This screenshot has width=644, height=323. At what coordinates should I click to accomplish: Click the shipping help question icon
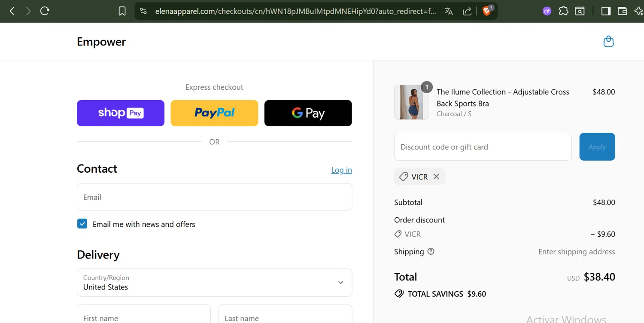[x=431, y=251]
